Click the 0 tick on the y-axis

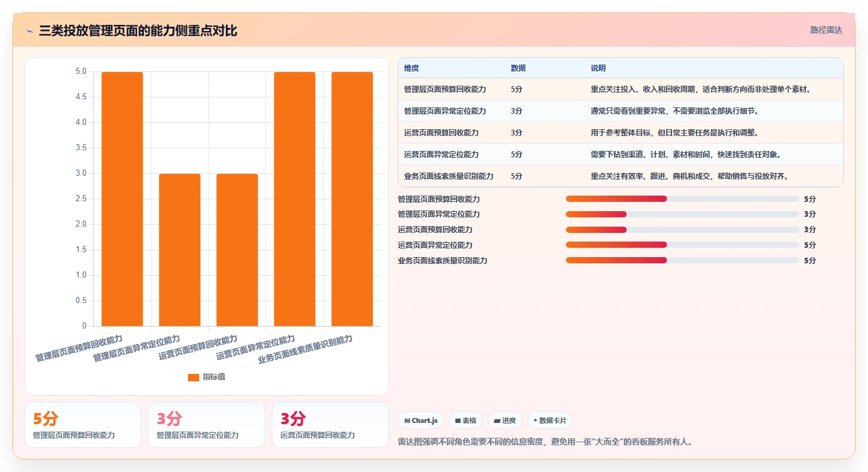click(84, 326)
